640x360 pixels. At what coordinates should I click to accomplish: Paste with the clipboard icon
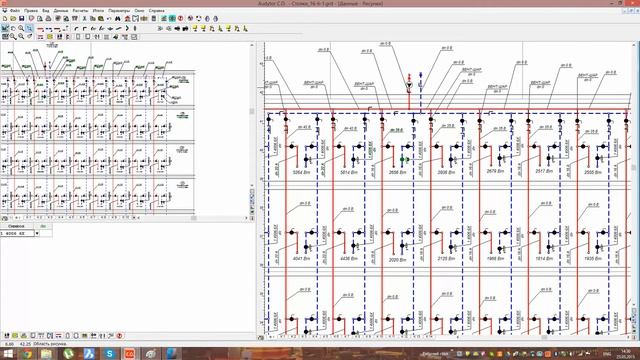[101, 18]
